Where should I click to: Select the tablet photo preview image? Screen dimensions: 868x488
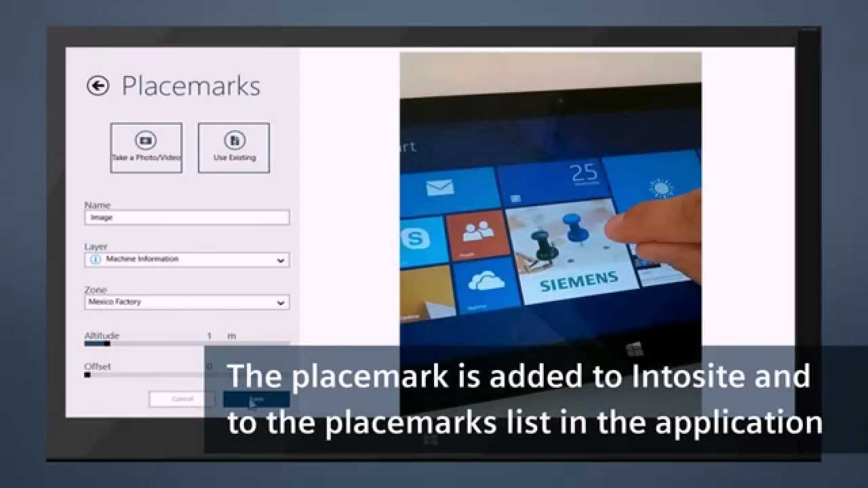tap(551, 234)
